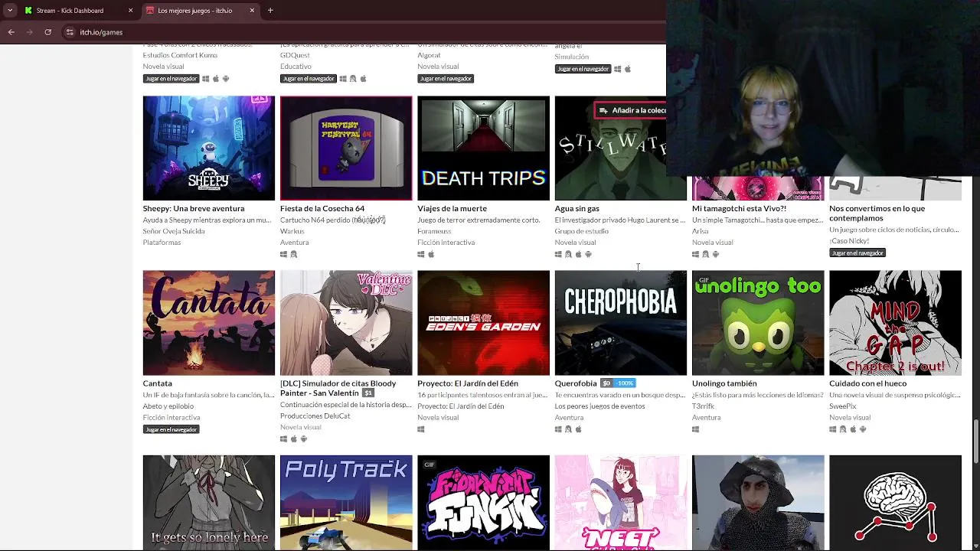Screen dimensions: 980x551
Task: Open a new browser tab with plus
Action: pyautogui.click(x=270, y=11)
